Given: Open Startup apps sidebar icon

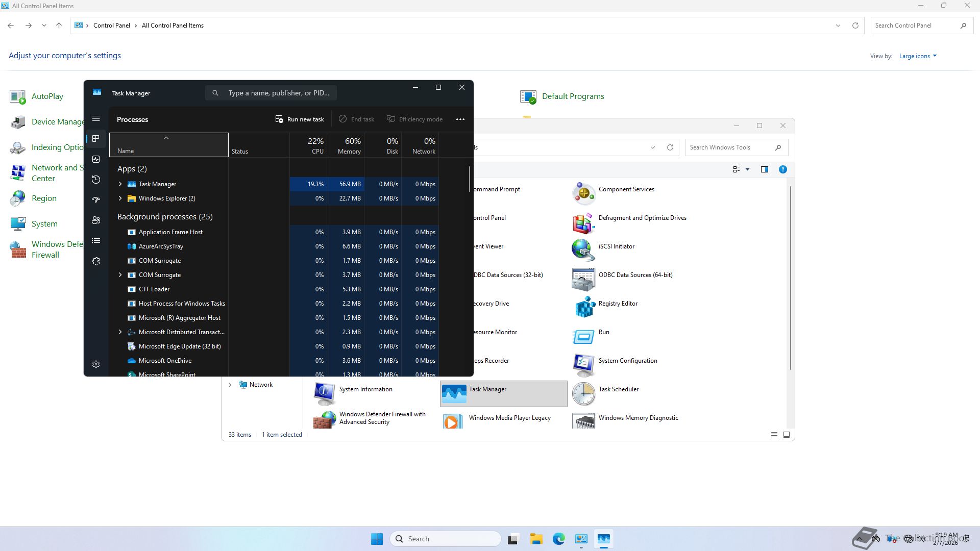Looking at the screenshot, I should point(96,200).
